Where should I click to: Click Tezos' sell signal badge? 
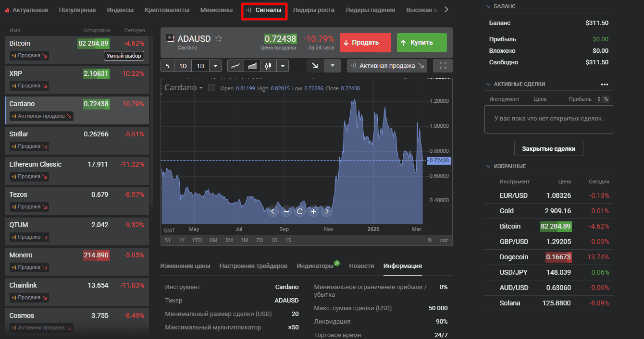pyautogui.click(x=29, y=207)
